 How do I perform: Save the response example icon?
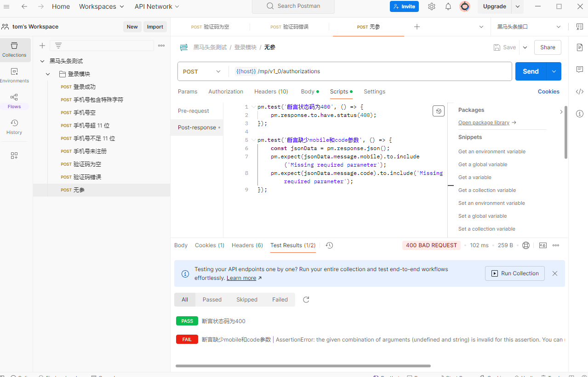coord(542,245)
